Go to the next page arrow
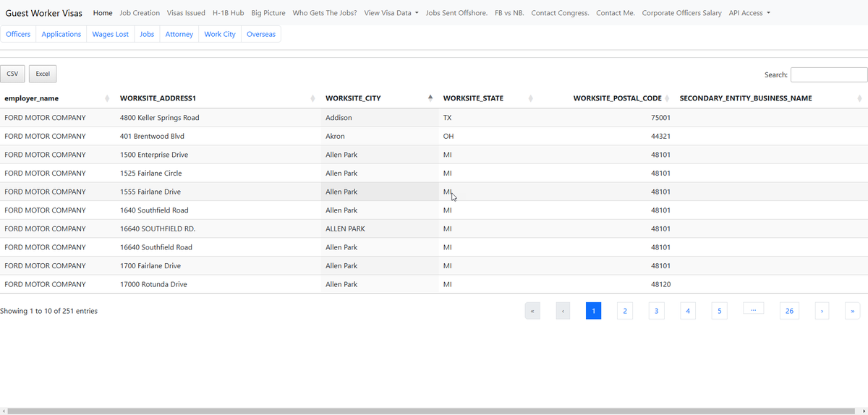The image size is (868, 415). tap(822, 311)
